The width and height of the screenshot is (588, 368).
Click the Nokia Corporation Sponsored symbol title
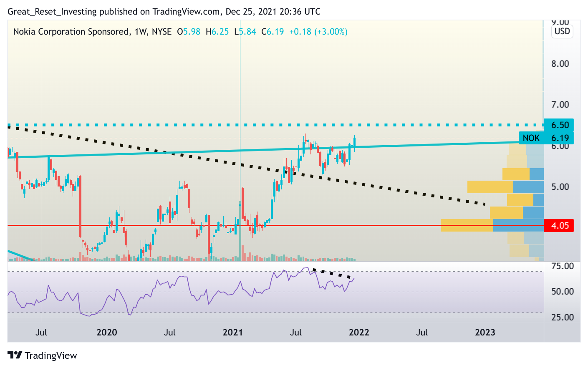tap(71, 32)
